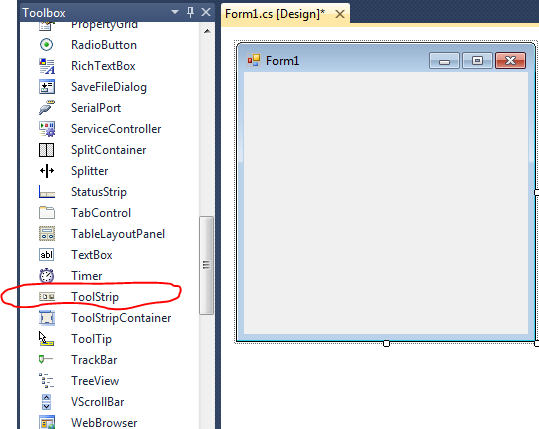
Task: Minimize the Form1 designer window
Action: tap(444, 61)
